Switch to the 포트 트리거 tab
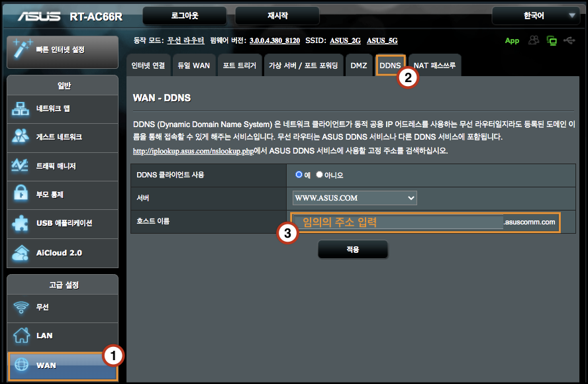Viewport: 588px width, 384px height. click(x=240, y=66)
